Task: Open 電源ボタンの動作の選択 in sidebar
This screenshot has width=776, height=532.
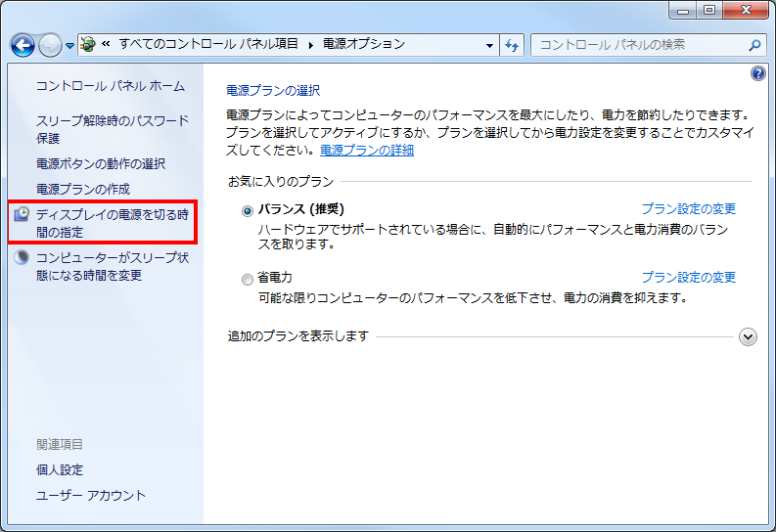Action: point(101,164)
